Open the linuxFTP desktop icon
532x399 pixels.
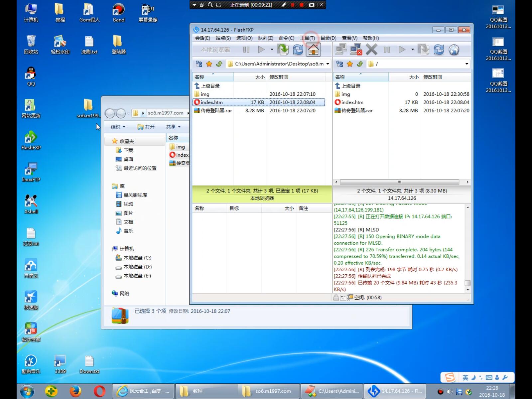(31, 172)
